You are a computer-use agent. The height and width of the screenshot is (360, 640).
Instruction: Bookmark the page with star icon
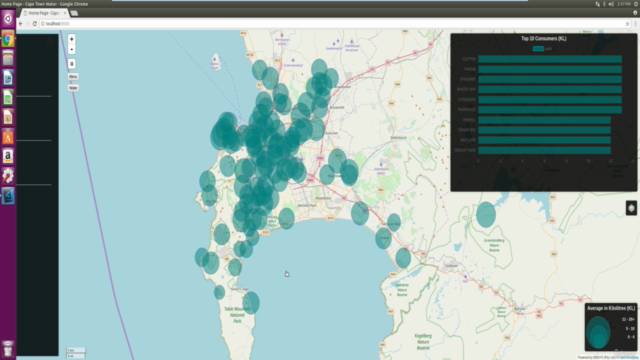[x=627, y=24]
